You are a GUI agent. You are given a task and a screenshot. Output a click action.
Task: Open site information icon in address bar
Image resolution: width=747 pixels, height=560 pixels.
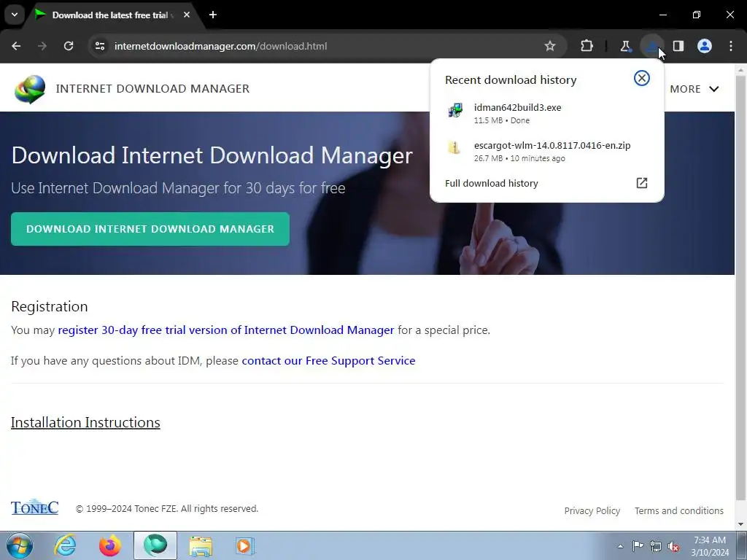coord(100,46)
